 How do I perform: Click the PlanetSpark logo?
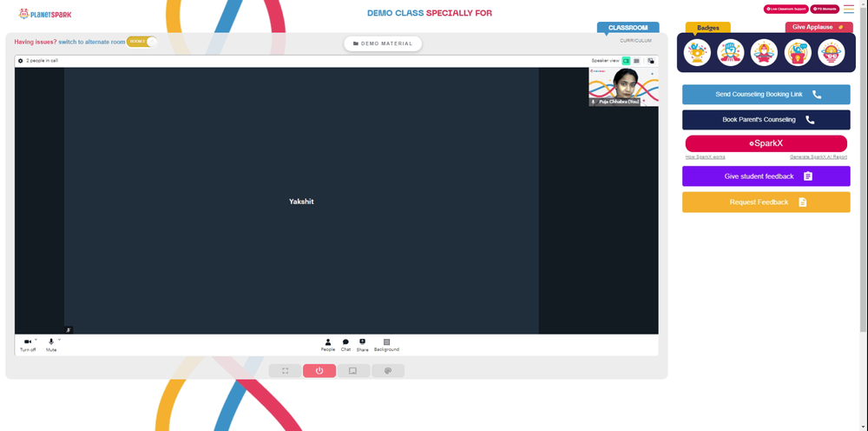coord(45,14)
